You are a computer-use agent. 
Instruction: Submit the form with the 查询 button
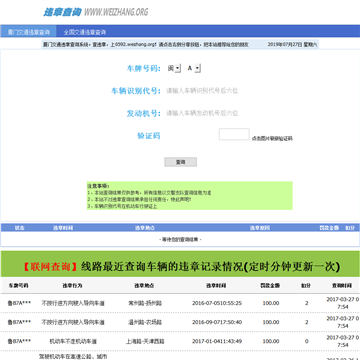[x=180, y=162]
